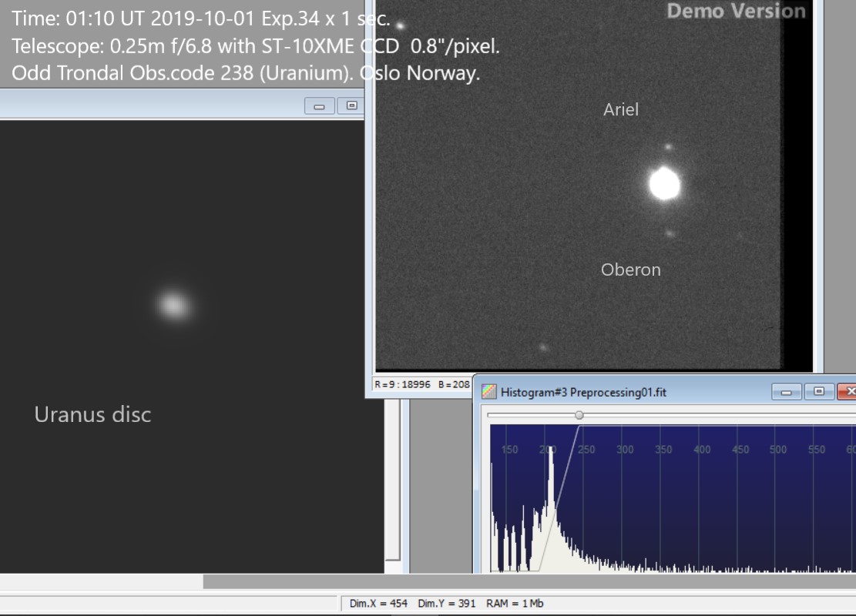Minimize the Histogram#3 window
This screenshot has width=856, height=616.
click(x=788, y=392)
